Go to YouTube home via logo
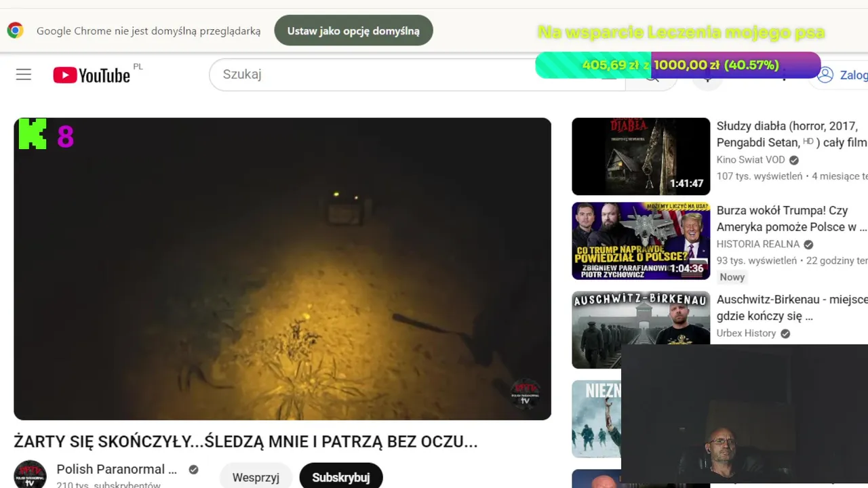The image size is (868, 488). (x=92, y=75)
